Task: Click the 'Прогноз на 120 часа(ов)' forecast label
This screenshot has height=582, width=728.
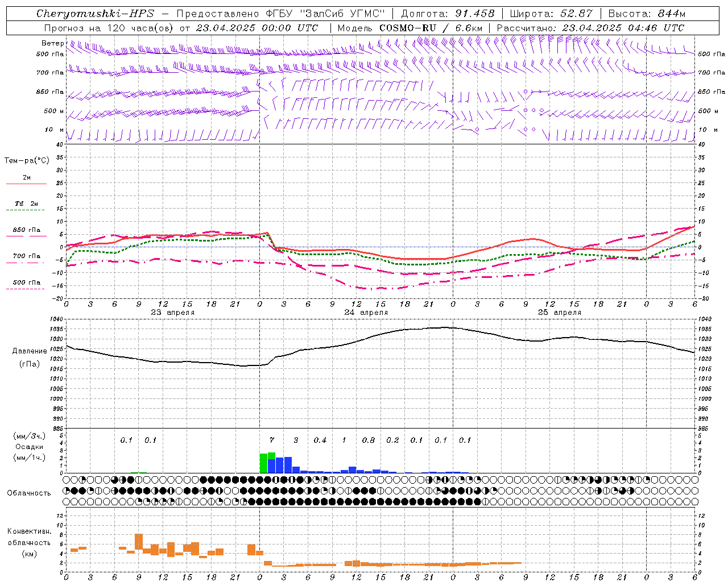Action: [x=108, y=28]
